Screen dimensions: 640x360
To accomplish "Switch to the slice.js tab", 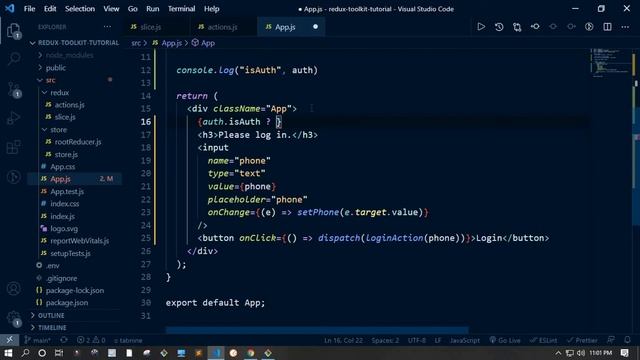I will pyautogui.click(x=156, y=27).
